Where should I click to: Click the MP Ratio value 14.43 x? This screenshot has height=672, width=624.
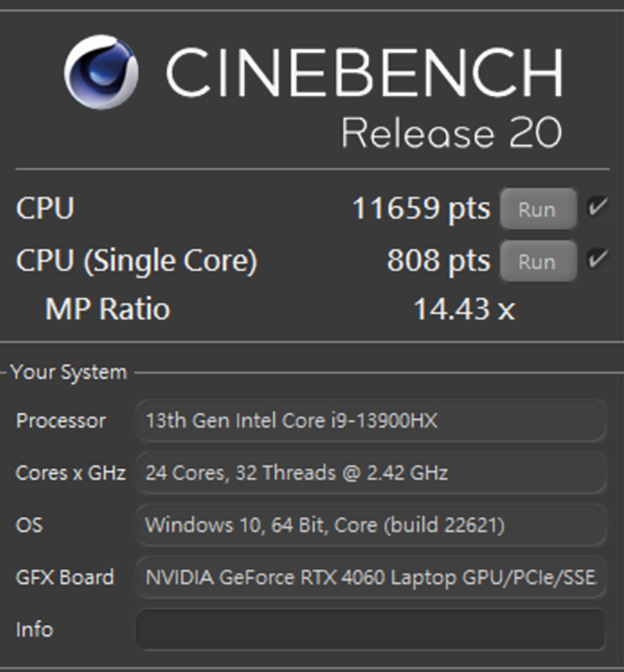(464, 308)
